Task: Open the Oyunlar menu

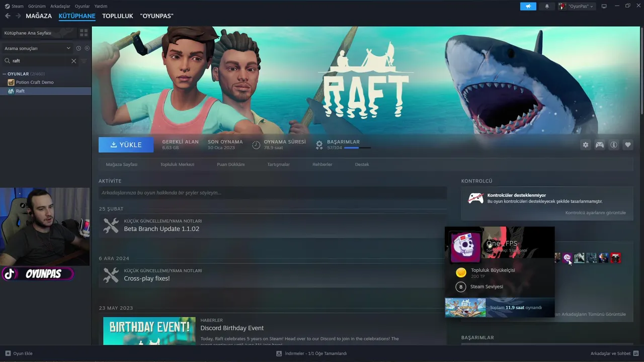Action: (x=82, y=6)
